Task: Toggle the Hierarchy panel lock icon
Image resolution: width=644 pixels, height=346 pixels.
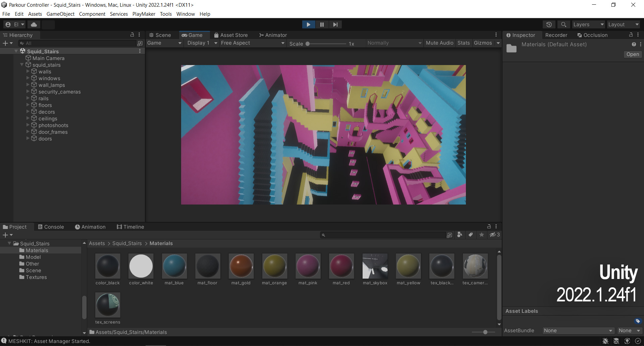Action: click(x=132, y=35)
